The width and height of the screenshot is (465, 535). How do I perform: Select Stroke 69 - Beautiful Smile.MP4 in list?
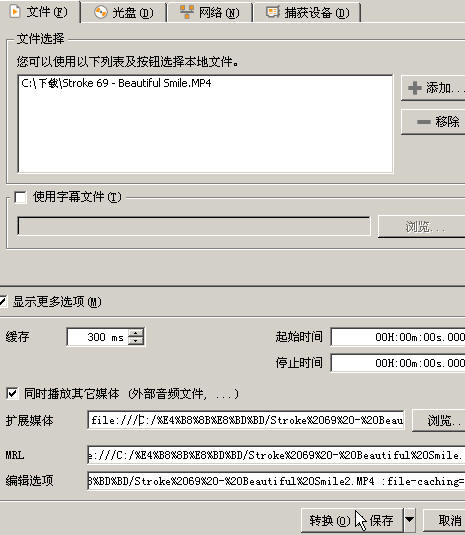click(116, 83)
